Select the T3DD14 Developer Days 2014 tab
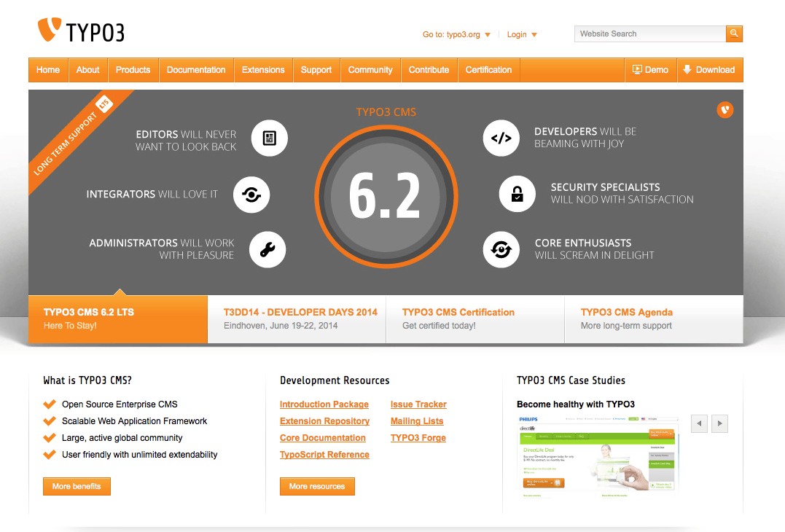 [x=297, y=318]
